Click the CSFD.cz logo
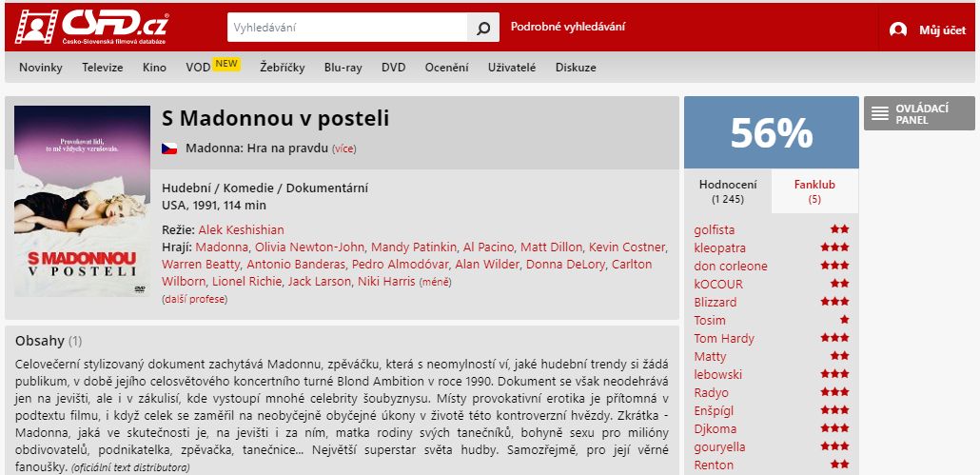The width and height of the screenshot is (980, 475). pos(92,27)
